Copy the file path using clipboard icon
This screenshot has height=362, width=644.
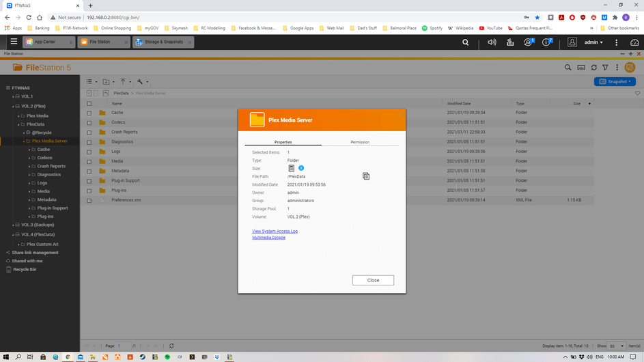pyautogui.click(x=366, y=176)
